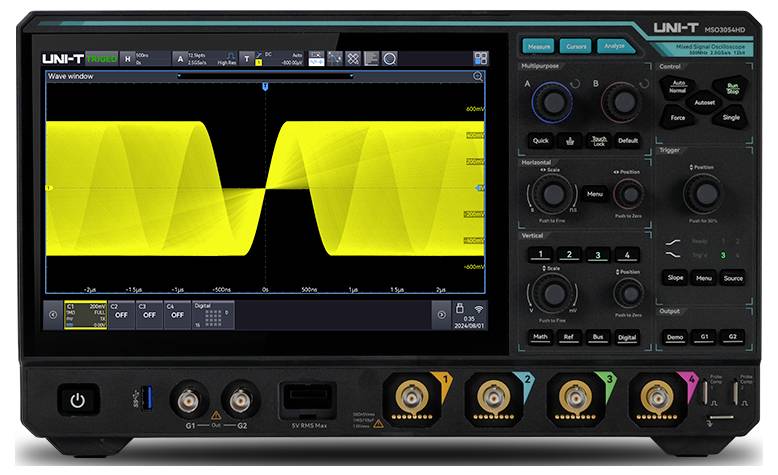Tap the Wi-Fi status icon

pyautogui.click(x=479, y=308)
